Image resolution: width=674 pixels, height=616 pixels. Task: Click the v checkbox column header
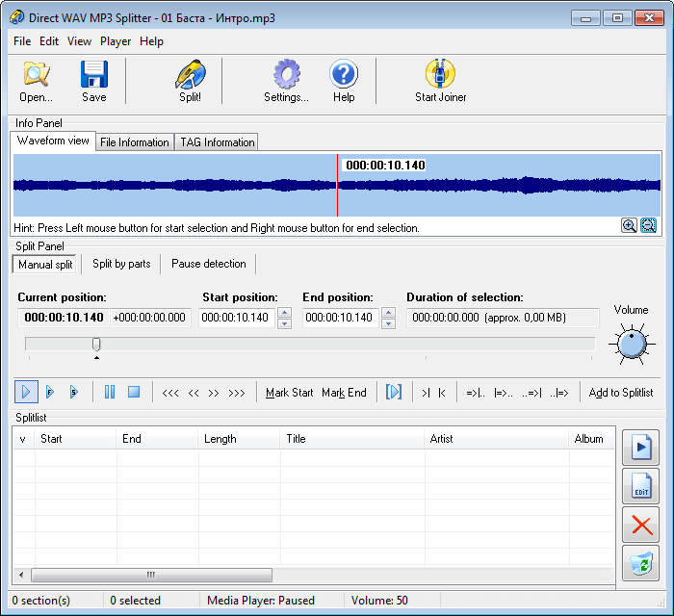point(24,439)
